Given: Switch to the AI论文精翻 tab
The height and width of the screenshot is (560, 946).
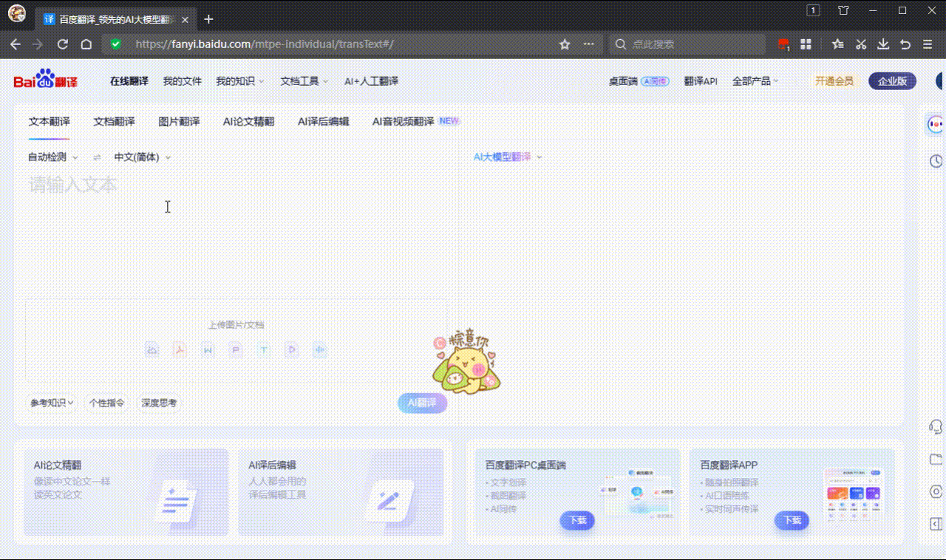Looking at the screenshot, I should [x=249, y=122].
